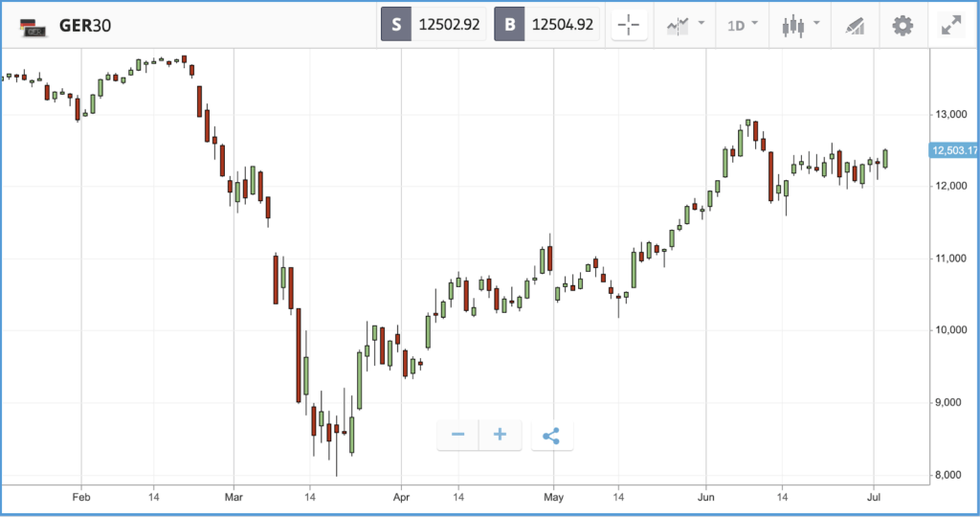Click the GER30 instrument name
Viewport: 980px width, 517px height.
click(x=85, y=26)
